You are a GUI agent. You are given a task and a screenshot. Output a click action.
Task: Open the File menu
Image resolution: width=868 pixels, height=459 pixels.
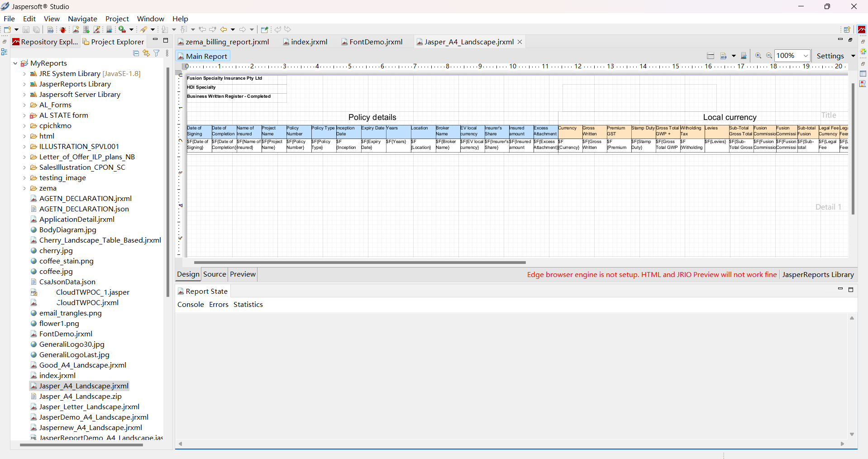pos(9,19)
